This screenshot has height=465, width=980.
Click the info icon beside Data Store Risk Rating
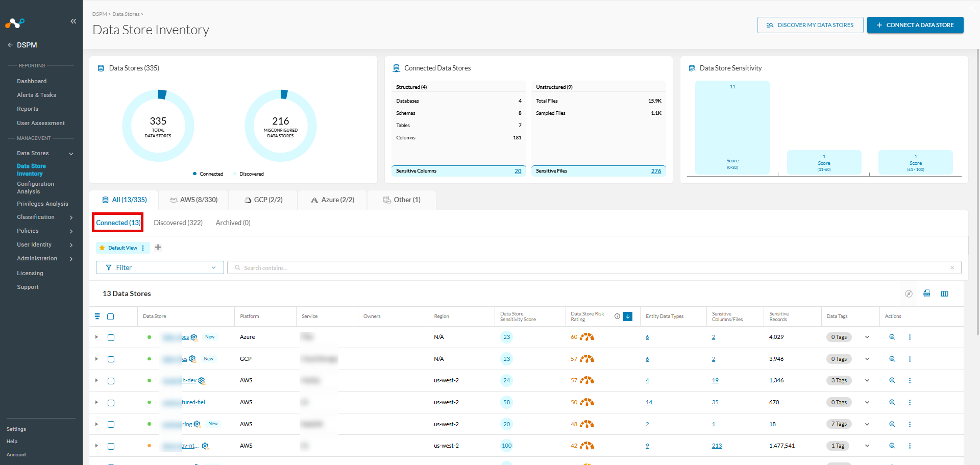617,316
